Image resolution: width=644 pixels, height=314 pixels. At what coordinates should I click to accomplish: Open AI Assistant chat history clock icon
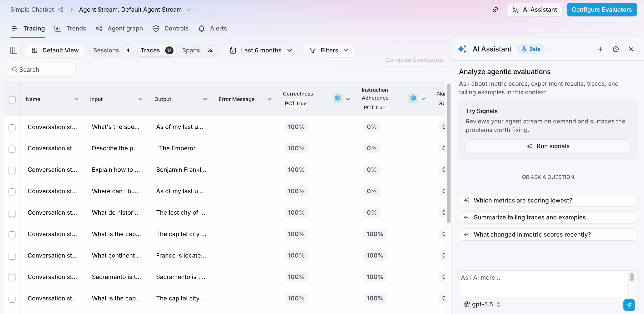(615, 49)
